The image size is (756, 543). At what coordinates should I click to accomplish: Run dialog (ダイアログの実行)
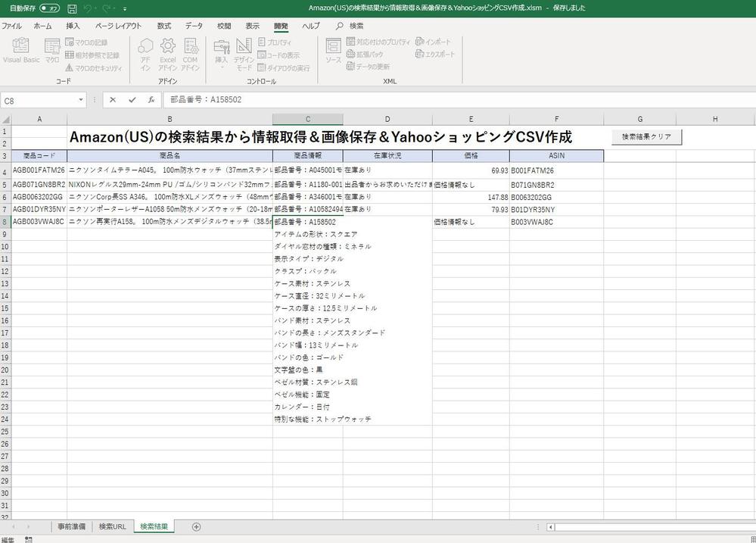284,68
